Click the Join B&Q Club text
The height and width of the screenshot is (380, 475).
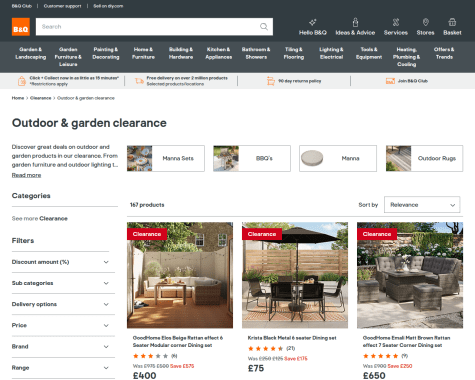click(x=413, y=81)
